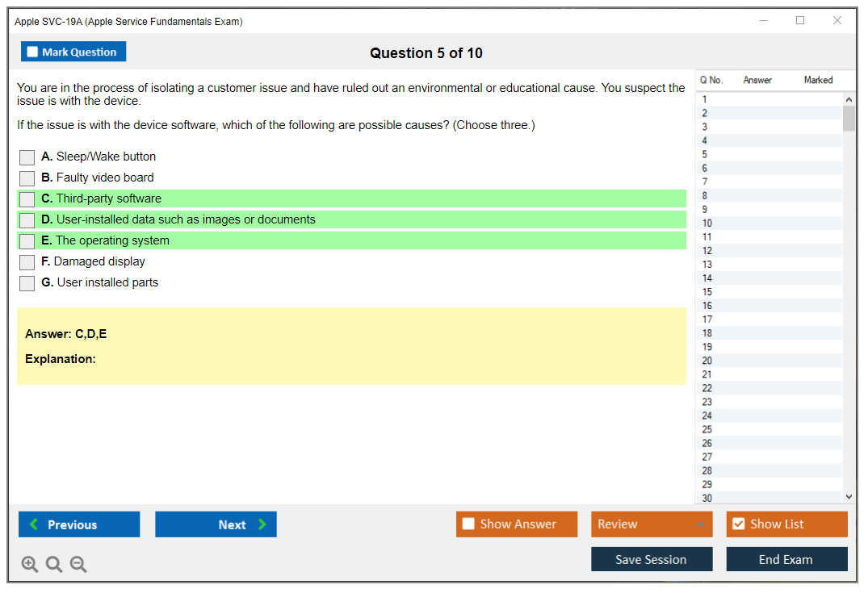Maximize the exam window
Image resolution: width=868 pixels, height=593 pixels.
(x=800, y=21)
